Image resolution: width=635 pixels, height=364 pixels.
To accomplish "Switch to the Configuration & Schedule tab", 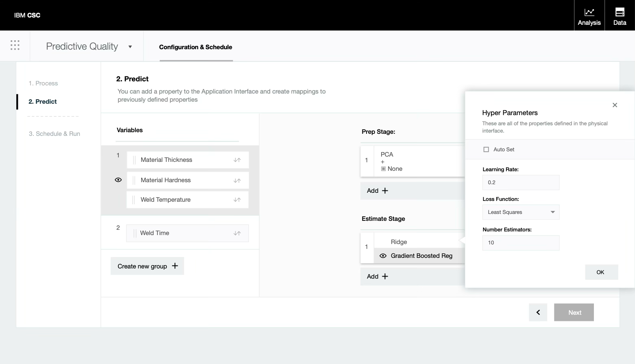I will 196,47.
